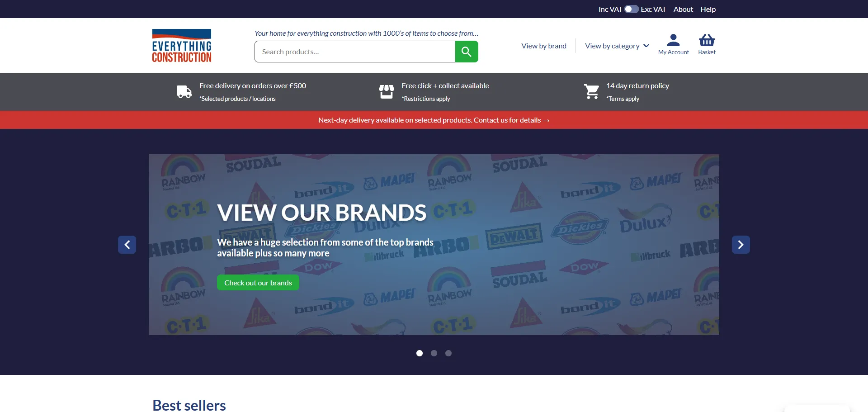Click the Basket label text
868x412 pixels.
tap(707, 52)
